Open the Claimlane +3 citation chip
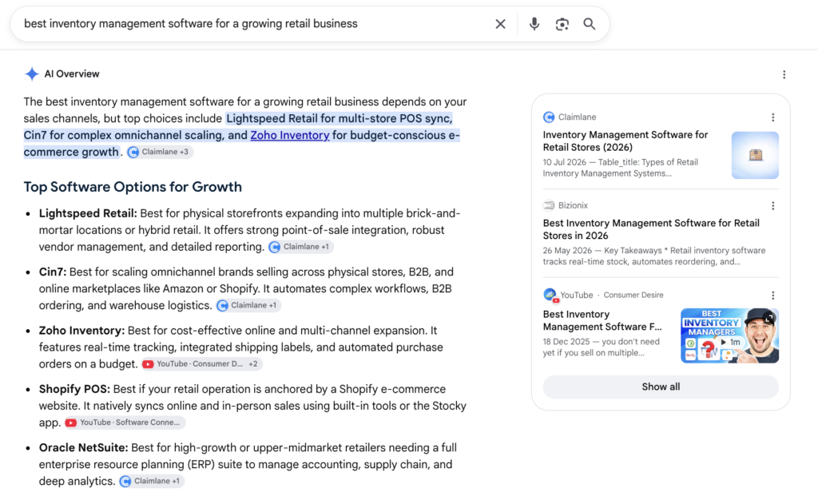The width and height of the screenshot is (818, 504). click(x=160, y=152)
